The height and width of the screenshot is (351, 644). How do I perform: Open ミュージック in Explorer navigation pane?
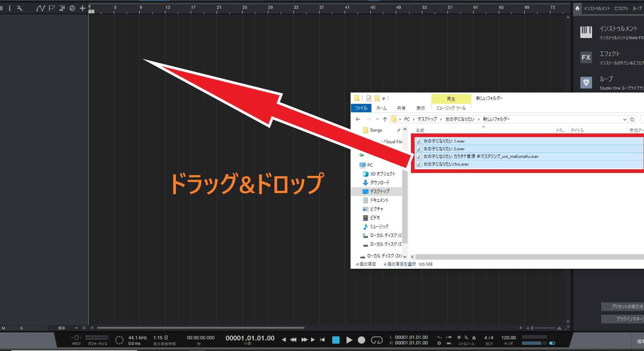(x=379, y=227)
